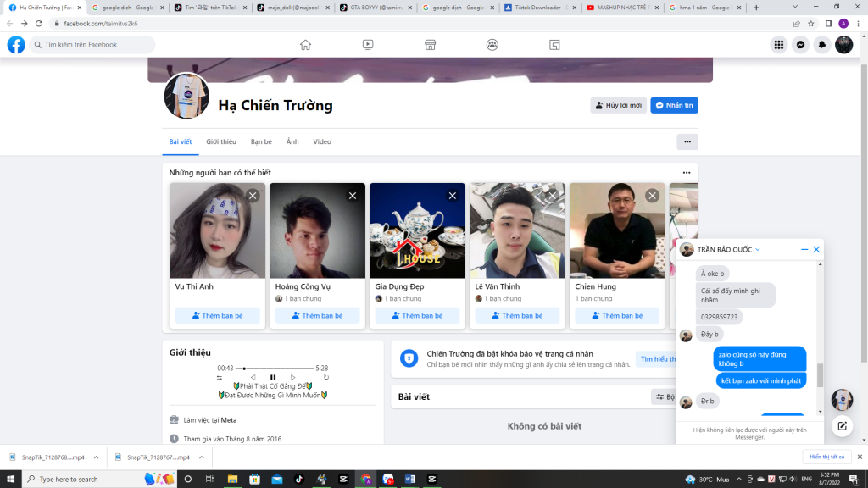Click the new message compose icon

click(x=842, y=426)
